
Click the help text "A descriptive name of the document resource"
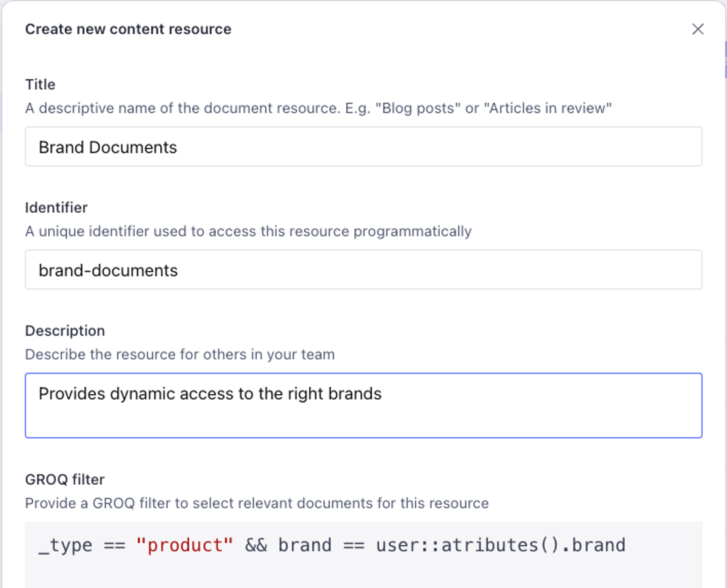coord(318,108)
